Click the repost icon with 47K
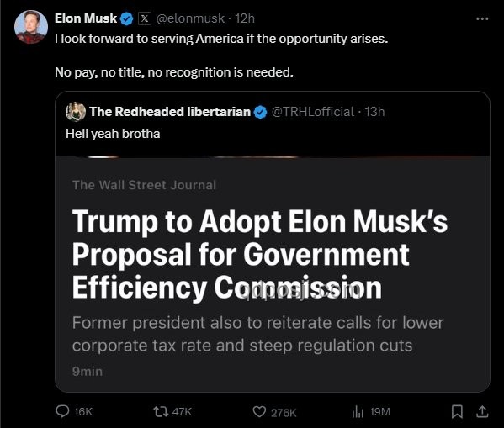This screenshot has height=428, width=504. click(x=161, y=411)
